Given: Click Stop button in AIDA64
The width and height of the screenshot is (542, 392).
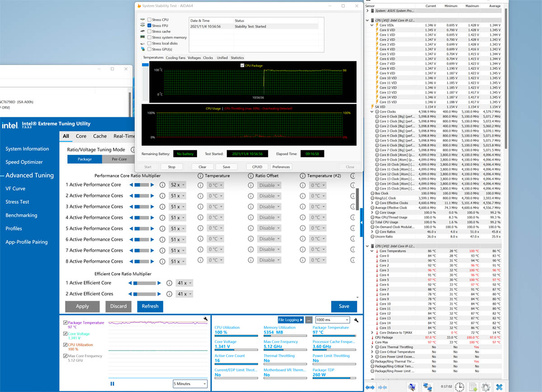Looking at the screenshot, I should coord(172,167).
